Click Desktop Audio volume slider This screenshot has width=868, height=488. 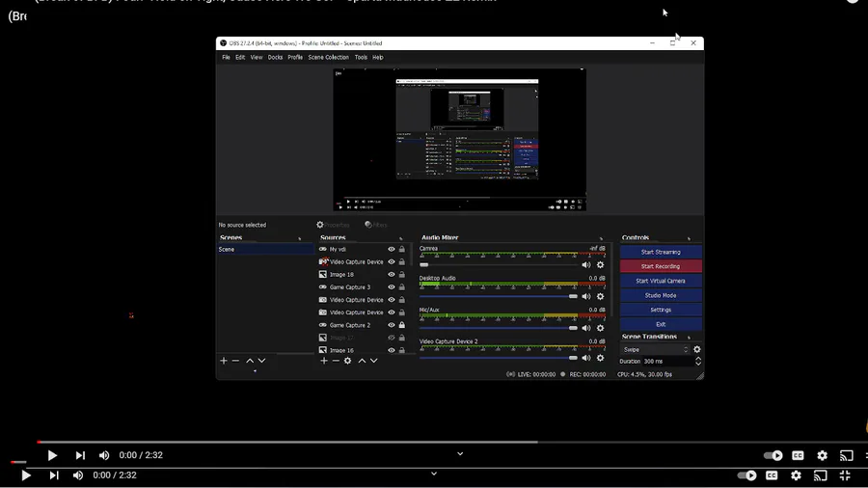click(499, 297)
